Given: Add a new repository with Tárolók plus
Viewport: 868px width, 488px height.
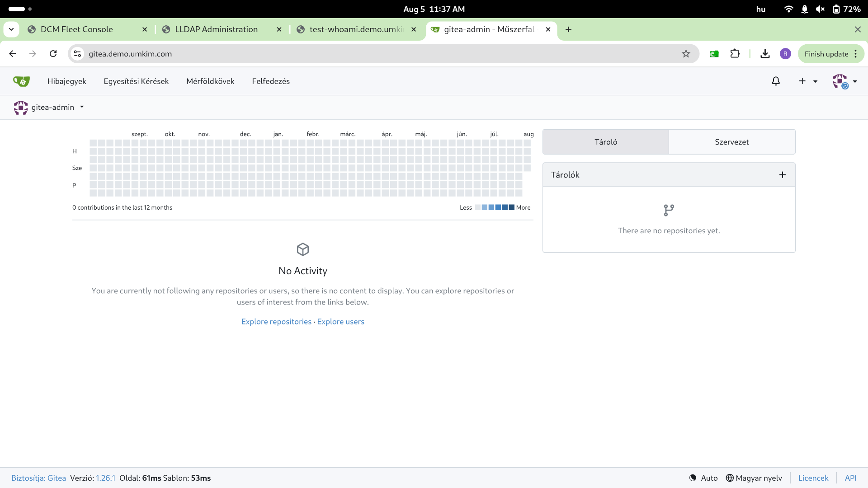Looking at the screenshot, I should pos(783,175).
